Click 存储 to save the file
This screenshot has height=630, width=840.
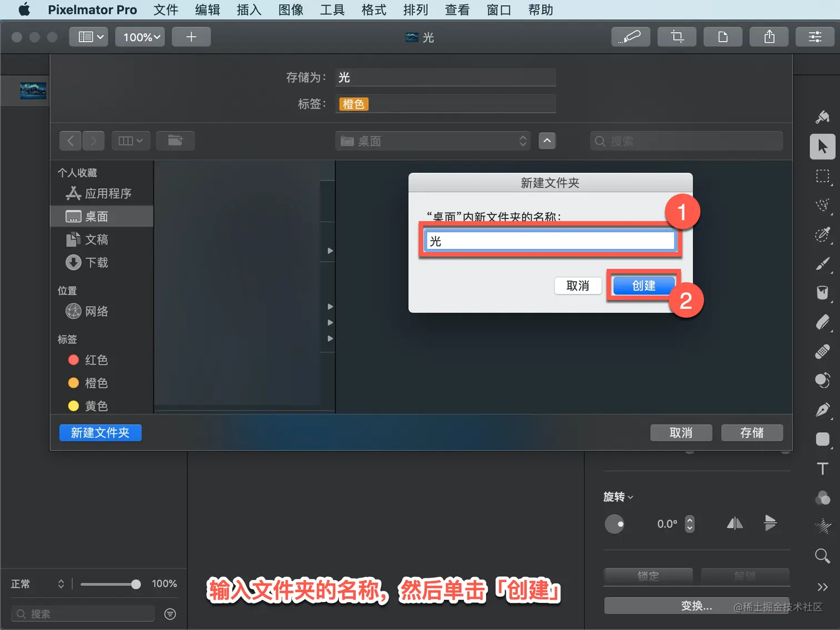(x=752, y=433)
